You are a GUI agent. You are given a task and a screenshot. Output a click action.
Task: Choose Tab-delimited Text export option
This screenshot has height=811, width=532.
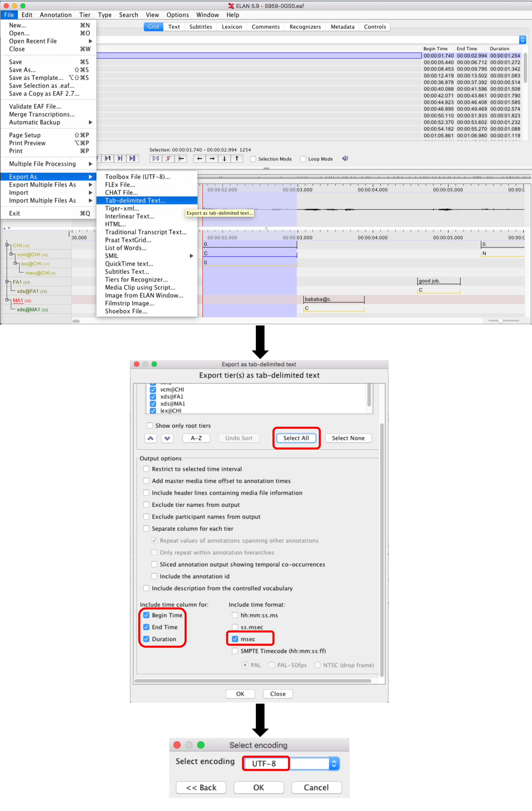(x=147, y=200)
